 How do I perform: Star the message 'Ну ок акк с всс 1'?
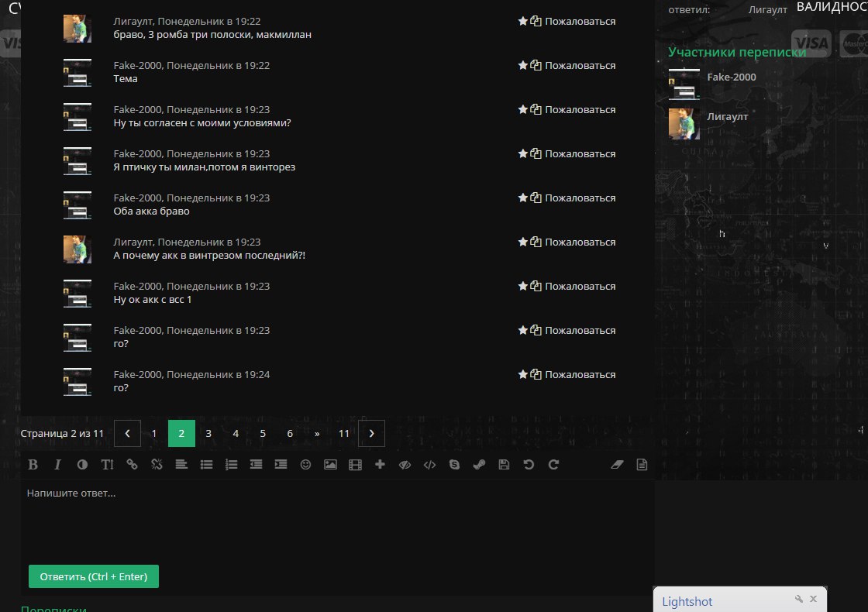coord(522,286)
